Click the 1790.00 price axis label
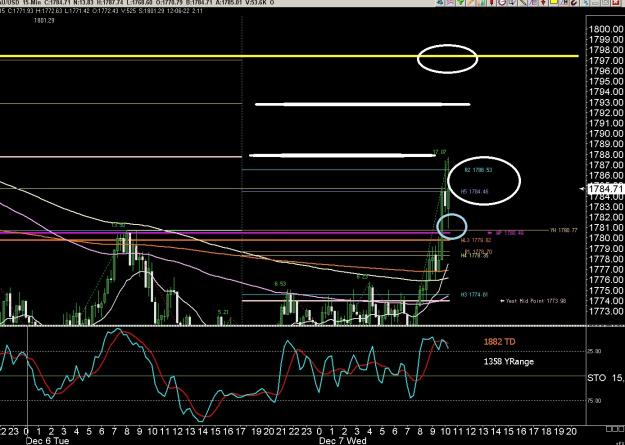The image size is (625, 445). click(x=606, y=134)
